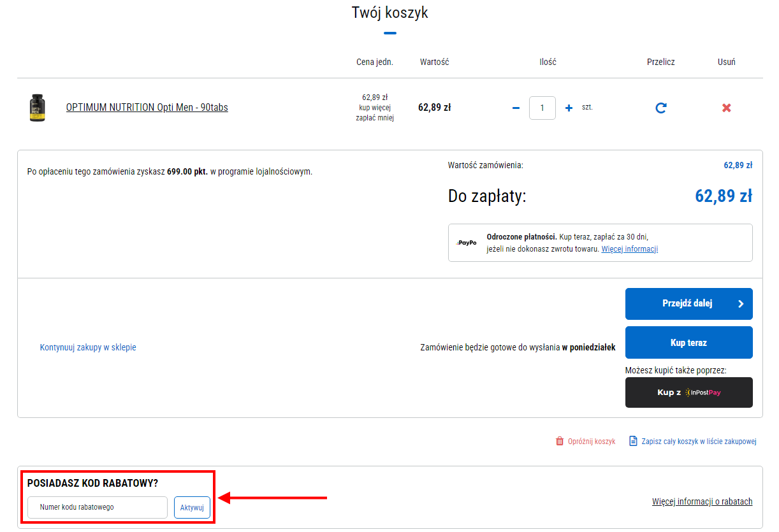Click Kontynuuj zakupy w sklepie link
The height and width of the screenshot is (532, 779).
[x=88, y=347]
